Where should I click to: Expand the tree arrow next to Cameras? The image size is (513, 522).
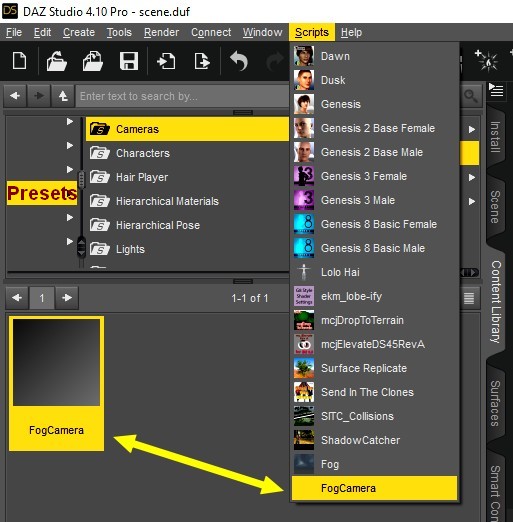(x=70, y=121)
